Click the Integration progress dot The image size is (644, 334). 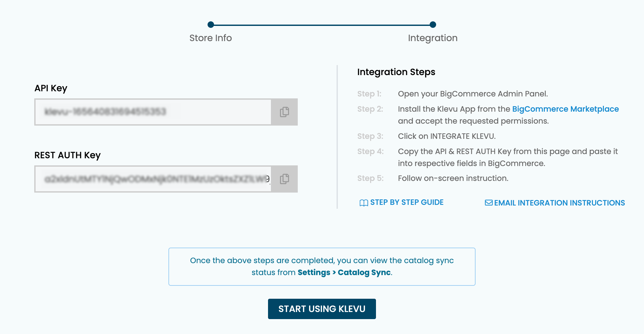pos(433,25)
